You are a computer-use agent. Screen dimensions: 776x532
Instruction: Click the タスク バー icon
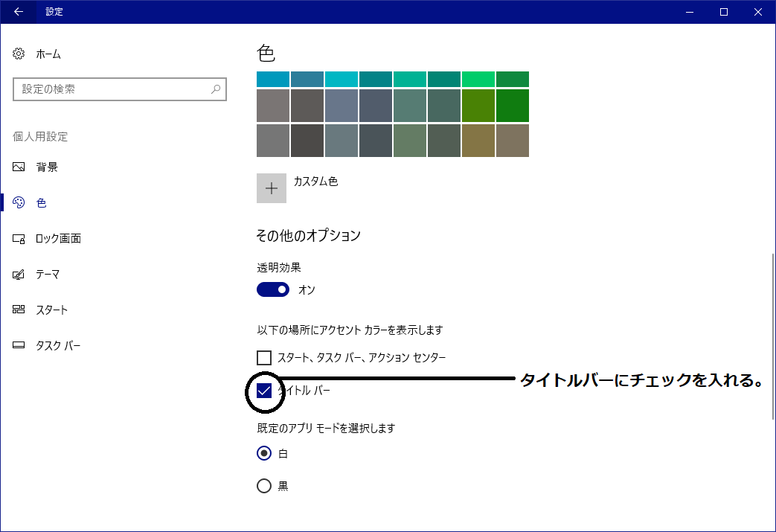pyautogui.click(x=19, y=346)
